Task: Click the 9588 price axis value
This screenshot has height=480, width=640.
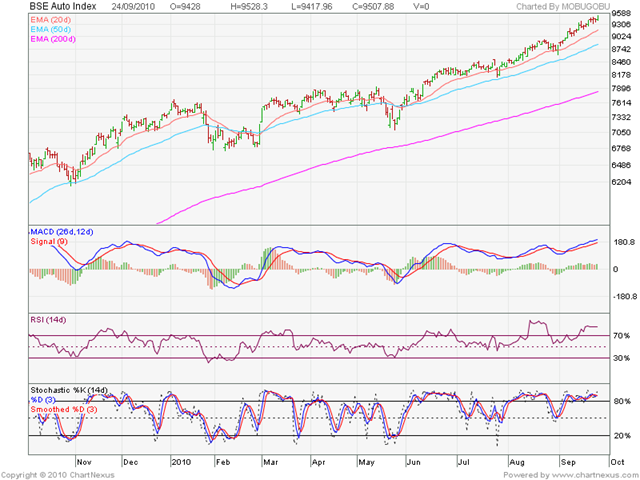Action: [622, 14]
